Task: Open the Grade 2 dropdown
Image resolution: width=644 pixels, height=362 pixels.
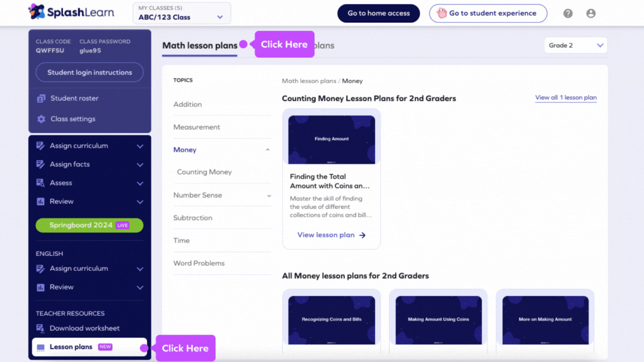Action: click(x=575, y=45)
